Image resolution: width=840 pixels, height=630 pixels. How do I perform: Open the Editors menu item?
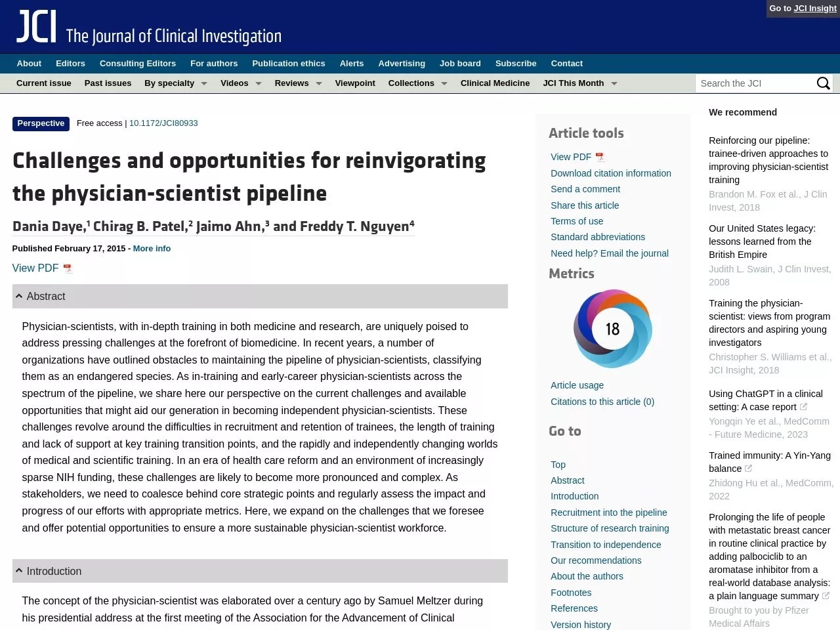pyautogui.click(x=70, y=64)
